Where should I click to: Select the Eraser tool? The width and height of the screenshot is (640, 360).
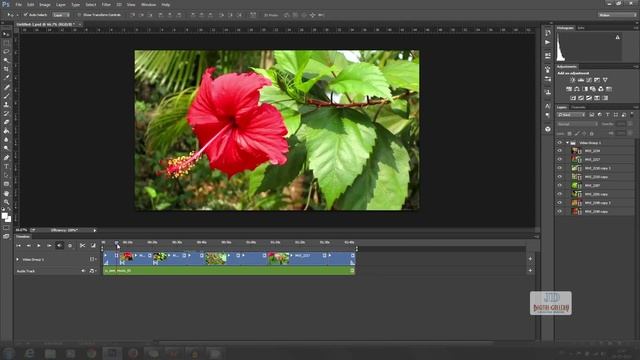[x=6, y=122]
